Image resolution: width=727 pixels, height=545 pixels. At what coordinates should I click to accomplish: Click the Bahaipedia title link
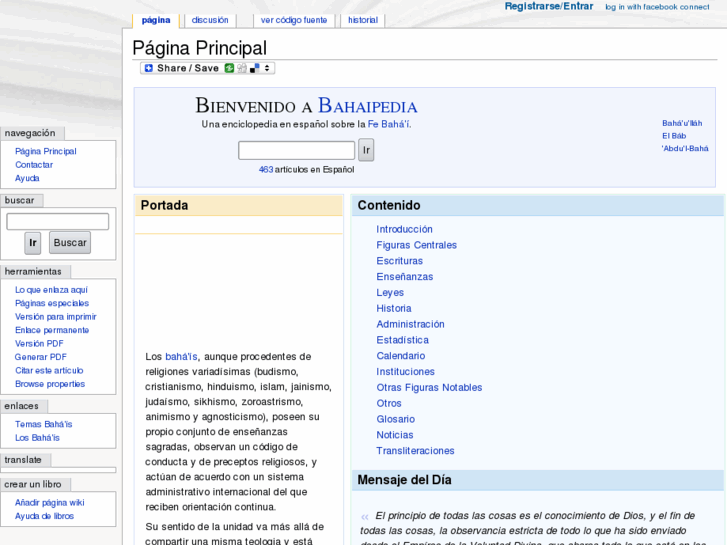point(368,106)
